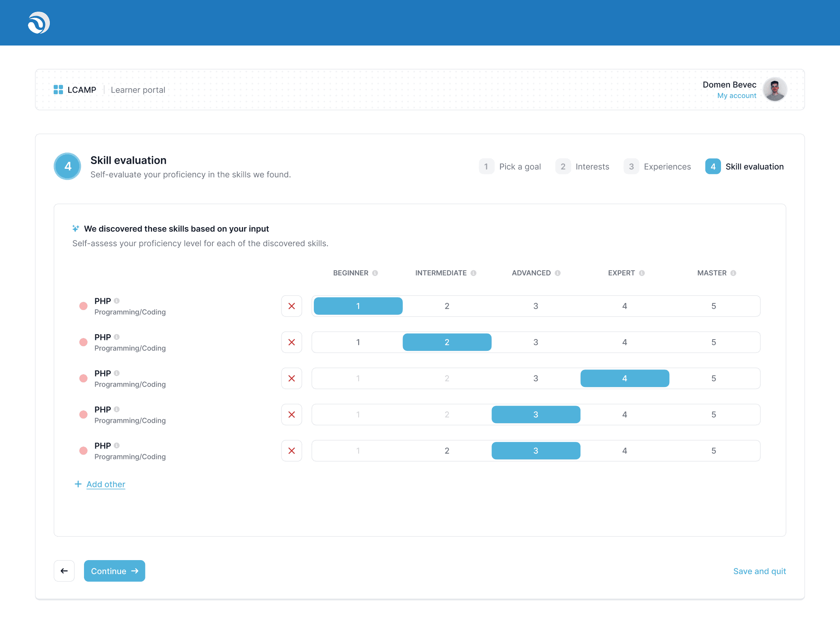Click the white swirl logo in header
This screenshot has height=634, width=840.
[39, 23]
